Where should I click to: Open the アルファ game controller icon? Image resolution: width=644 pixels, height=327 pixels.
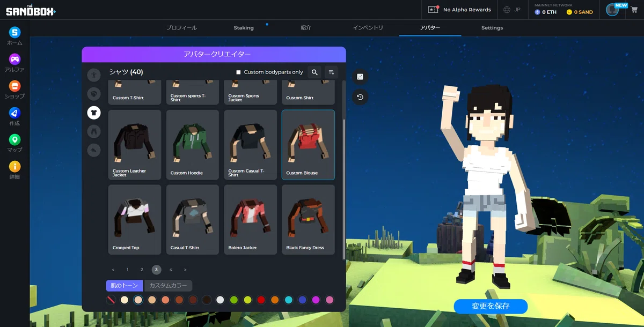(x=14, y=59)
